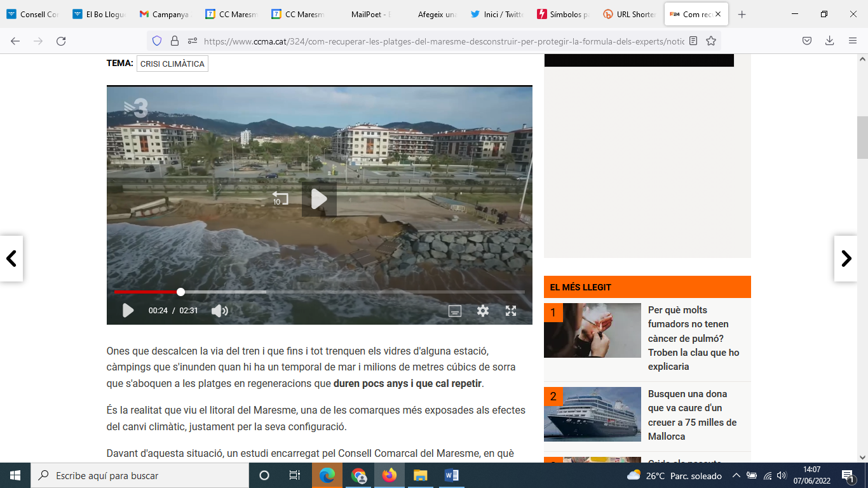
Task: Go forward in Firefox
Action: point(38,41)
